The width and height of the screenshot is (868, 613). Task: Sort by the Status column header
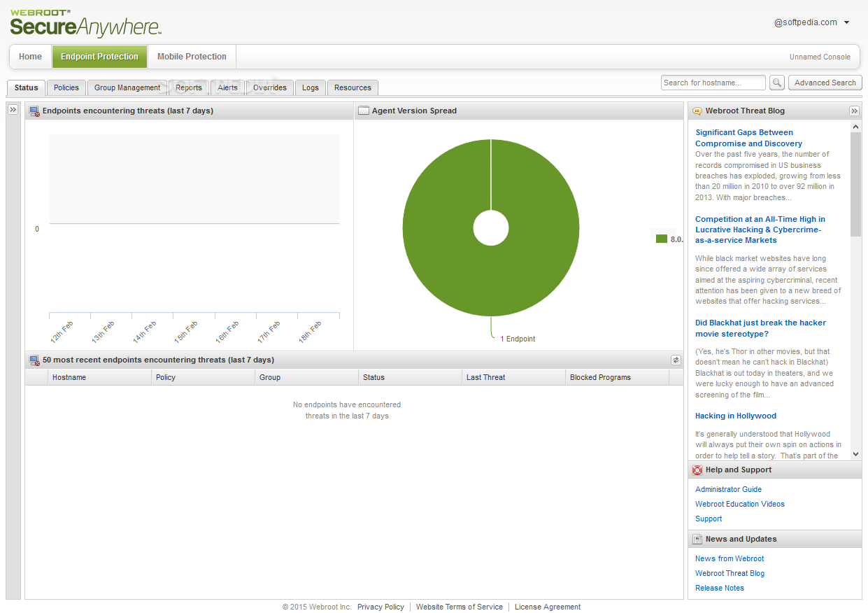410,377
